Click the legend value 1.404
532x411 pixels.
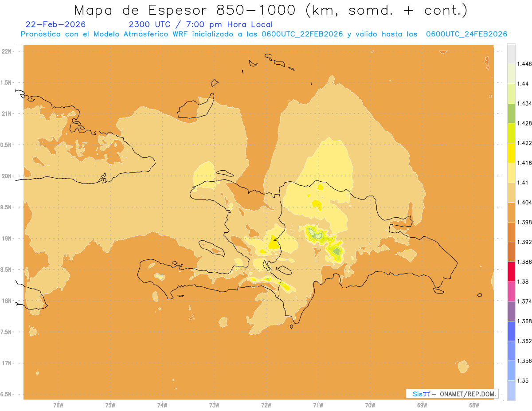(x=524, y=202)
